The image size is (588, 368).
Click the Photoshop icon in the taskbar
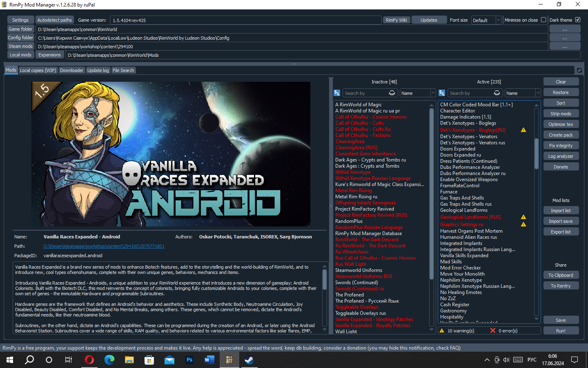pos(189,360)
